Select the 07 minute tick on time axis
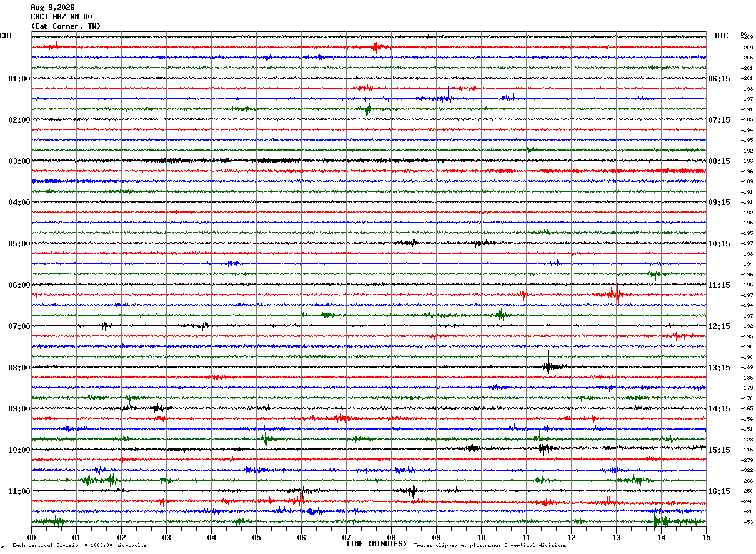This screenshot has width=756, height=554. [x=346, y=537]
